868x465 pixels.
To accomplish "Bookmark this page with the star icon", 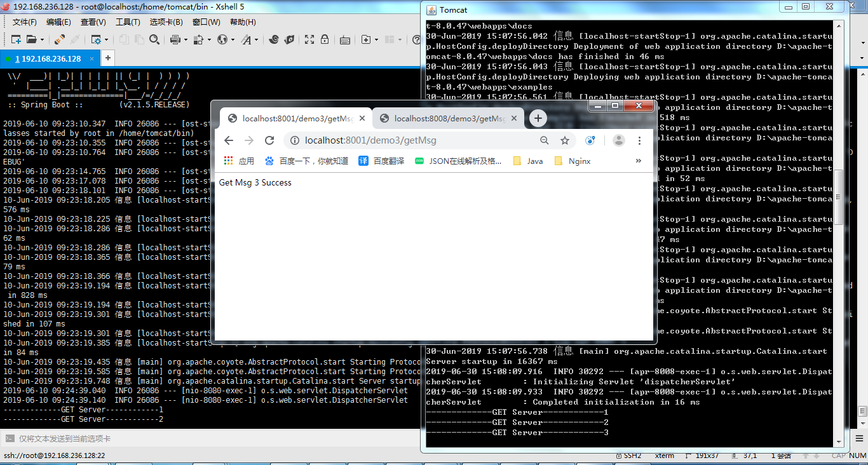I will pos(564,140).
